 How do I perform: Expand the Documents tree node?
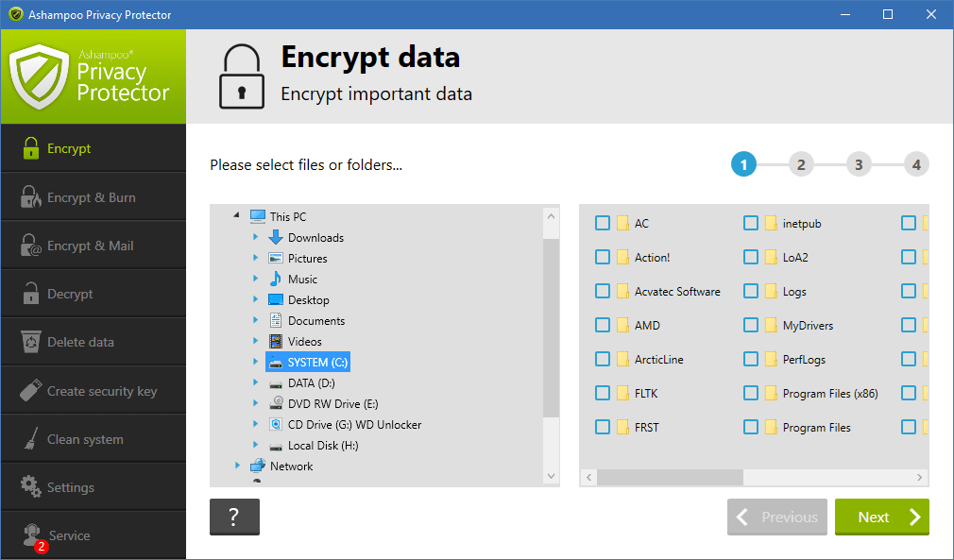(x=256, y=320)
